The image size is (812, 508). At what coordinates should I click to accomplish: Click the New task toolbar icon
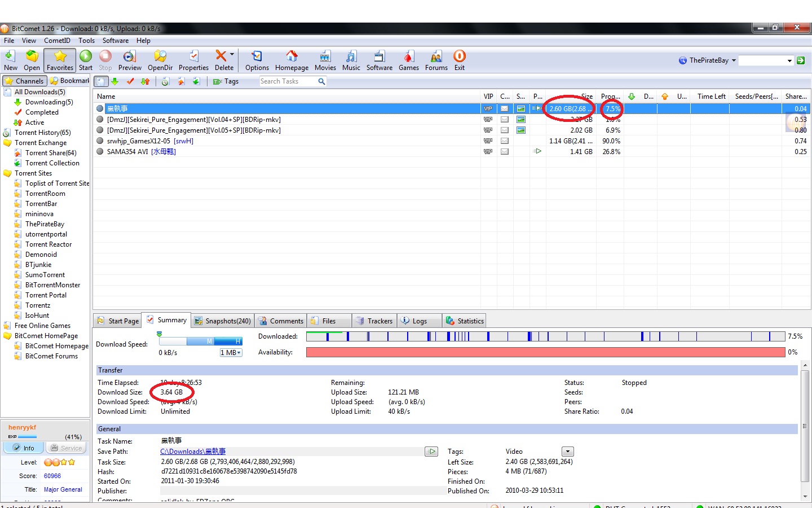(x=10, y=60)
